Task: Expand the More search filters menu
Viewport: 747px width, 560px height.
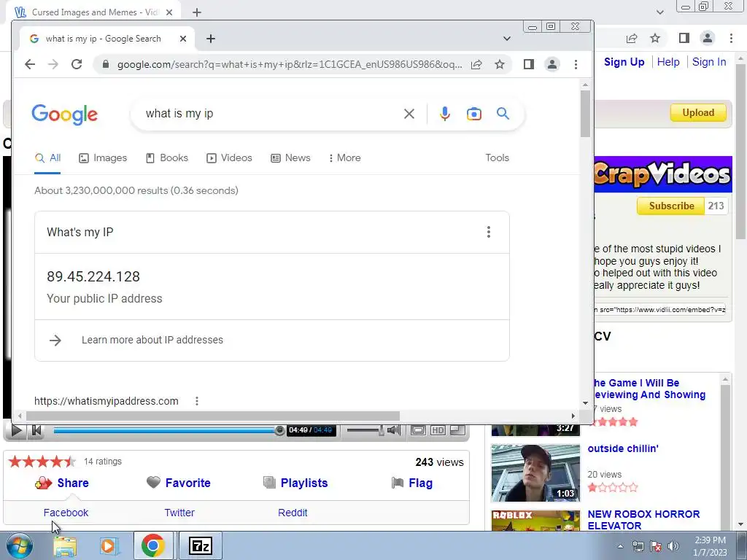Action: [344, 157]
